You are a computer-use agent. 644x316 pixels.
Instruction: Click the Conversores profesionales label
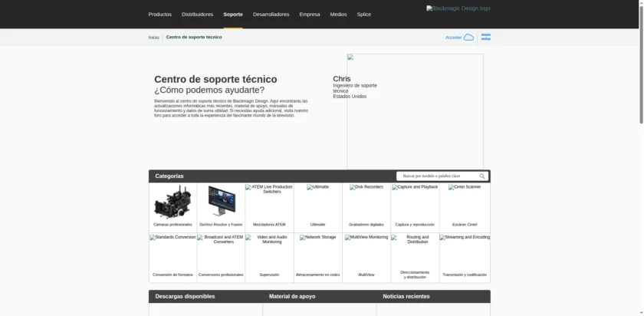click(221, 275)
